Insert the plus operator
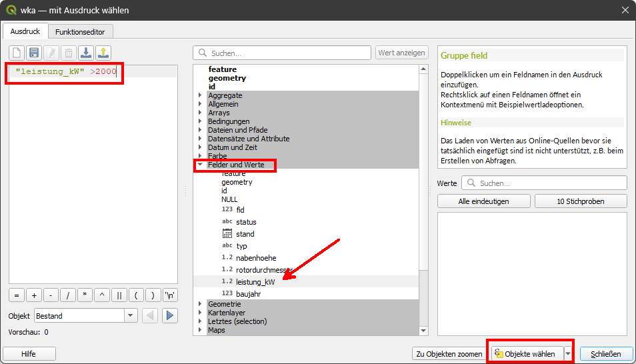 pos(34,295)
